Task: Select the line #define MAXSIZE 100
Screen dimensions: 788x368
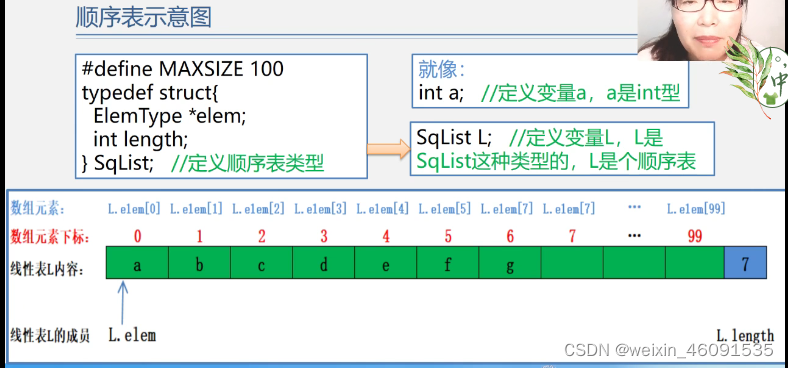Action: coord(183,69)
